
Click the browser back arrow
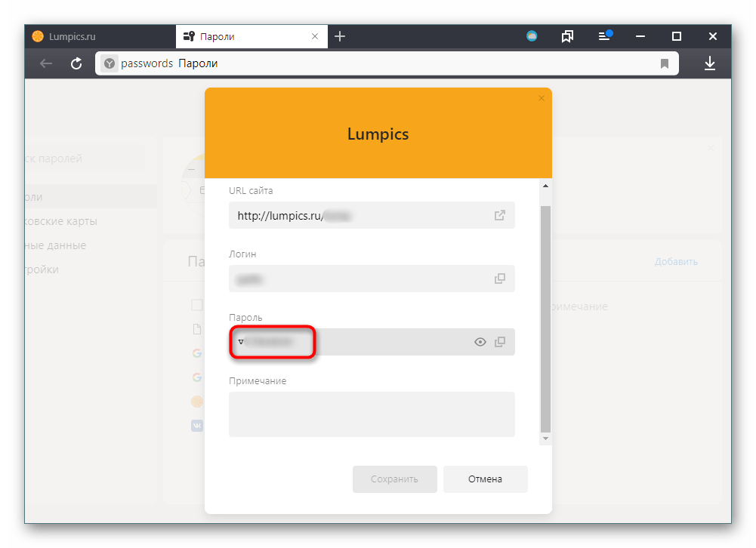pos(46,63)
